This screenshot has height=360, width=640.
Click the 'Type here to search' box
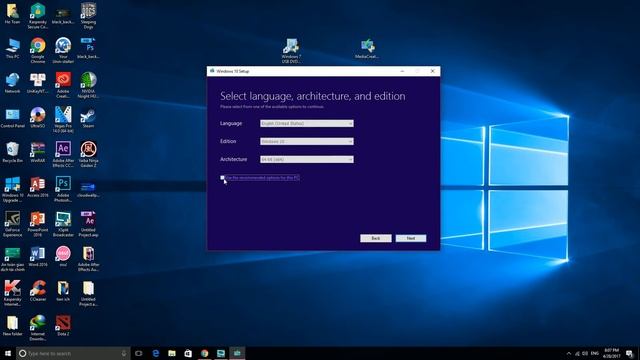coord(73,353)
